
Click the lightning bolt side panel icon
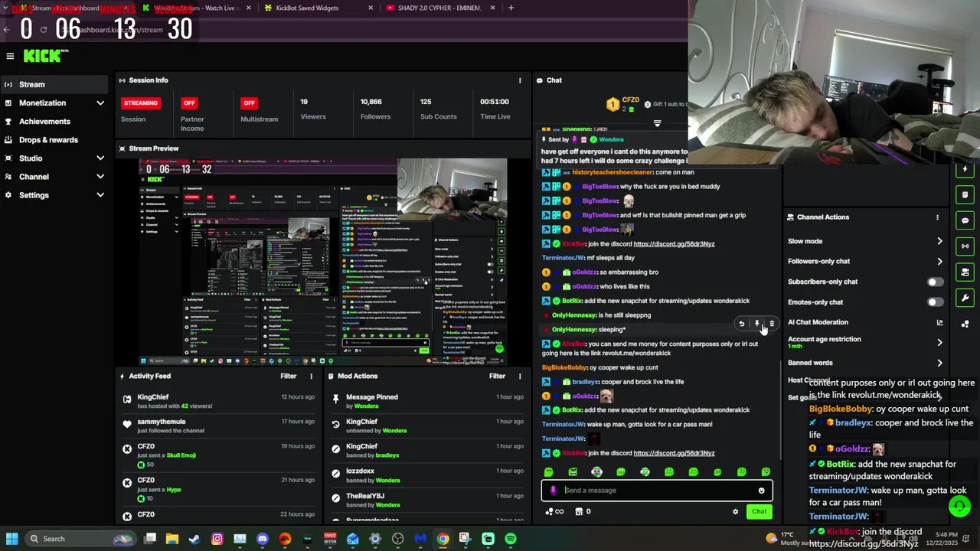(965, 169)
